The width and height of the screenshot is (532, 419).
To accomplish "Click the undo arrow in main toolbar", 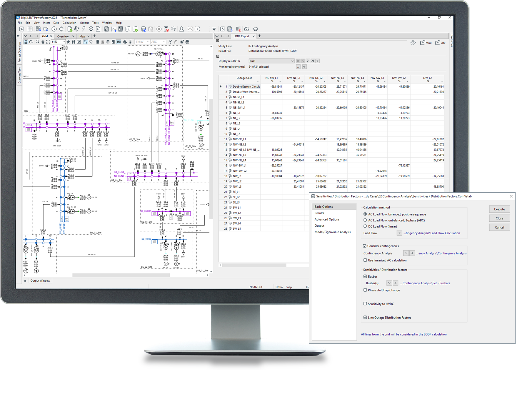I will [173, 29].
